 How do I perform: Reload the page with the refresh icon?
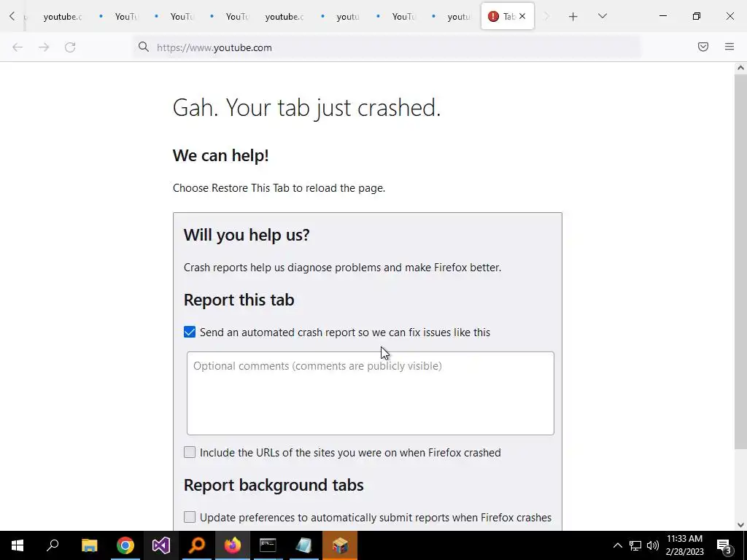(x=70, y=47)
